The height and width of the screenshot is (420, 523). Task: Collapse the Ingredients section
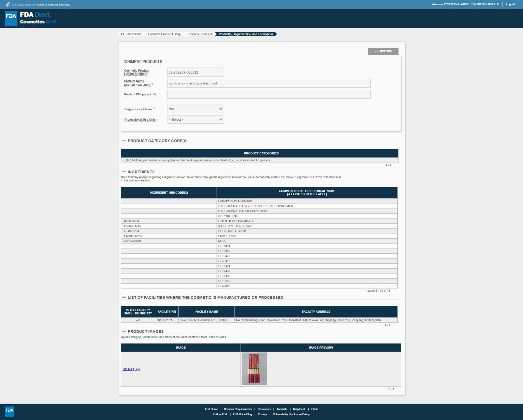pos(124,172)
